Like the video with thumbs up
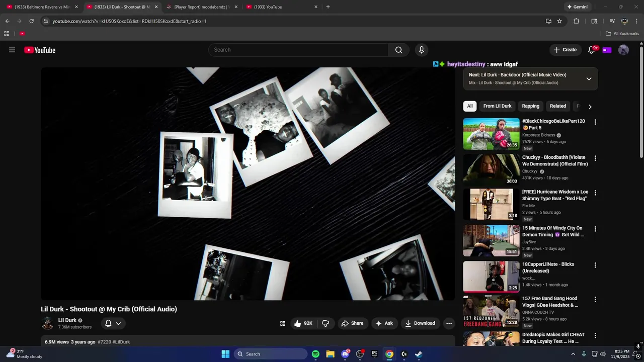 click(303, 323)
